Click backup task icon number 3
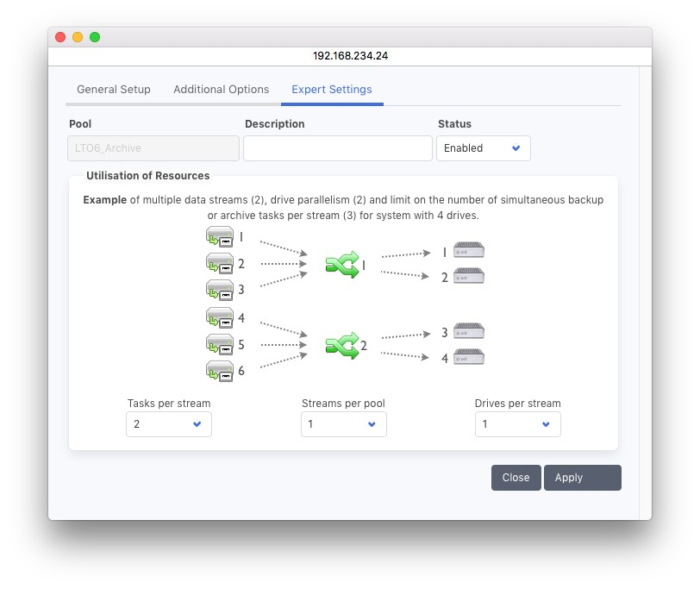This screenshot has height=589, width=700. point(219,289)
